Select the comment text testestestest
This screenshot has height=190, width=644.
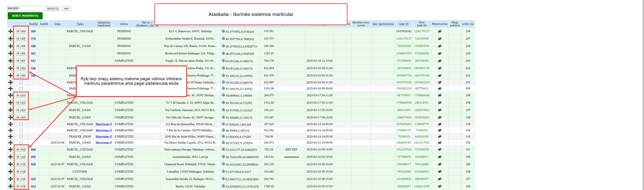click(x=291, y=157)
